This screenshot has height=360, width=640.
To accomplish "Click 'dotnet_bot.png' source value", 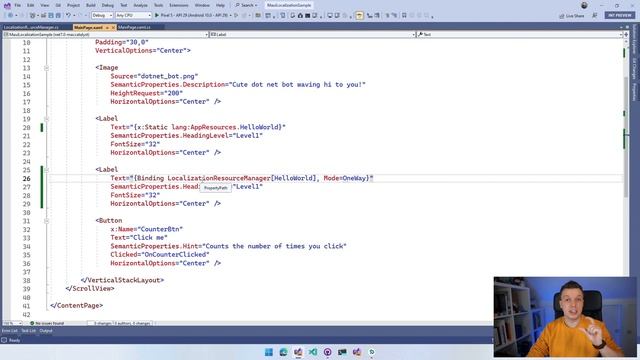I will coord(168,76).
